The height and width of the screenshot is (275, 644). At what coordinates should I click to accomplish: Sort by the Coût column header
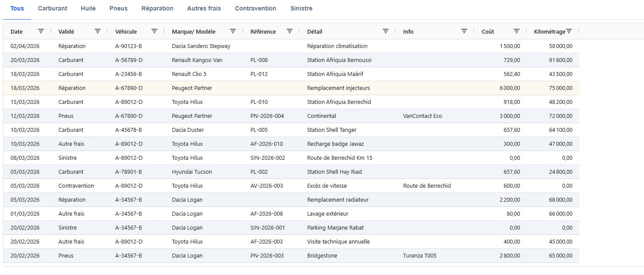coord(488,31)
